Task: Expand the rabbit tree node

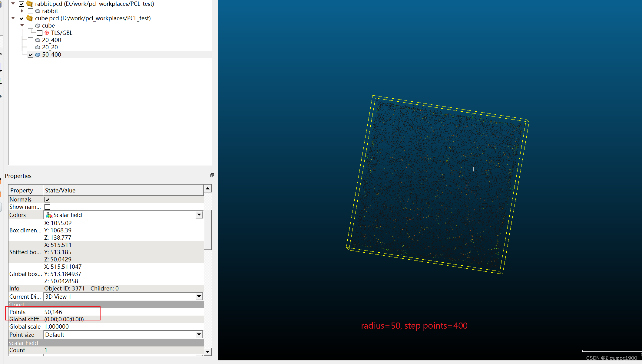Action: pyautogui.click(x=22, y=11)
